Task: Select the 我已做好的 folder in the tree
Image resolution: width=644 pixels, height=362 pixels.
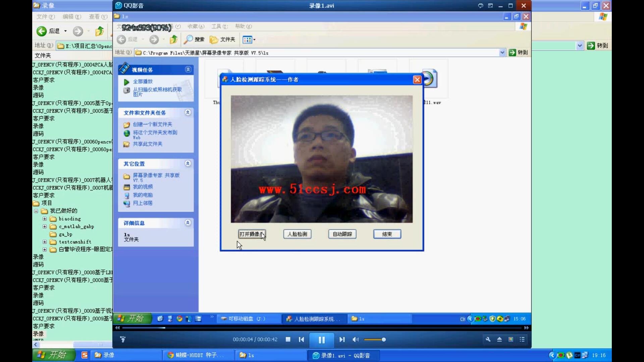Action: pyautogui.click(x=63, y=211)
